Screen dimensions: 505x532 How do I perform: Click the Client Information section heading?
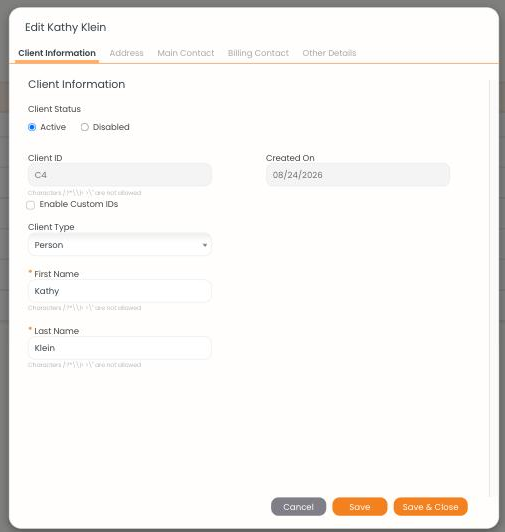(77, 84)
